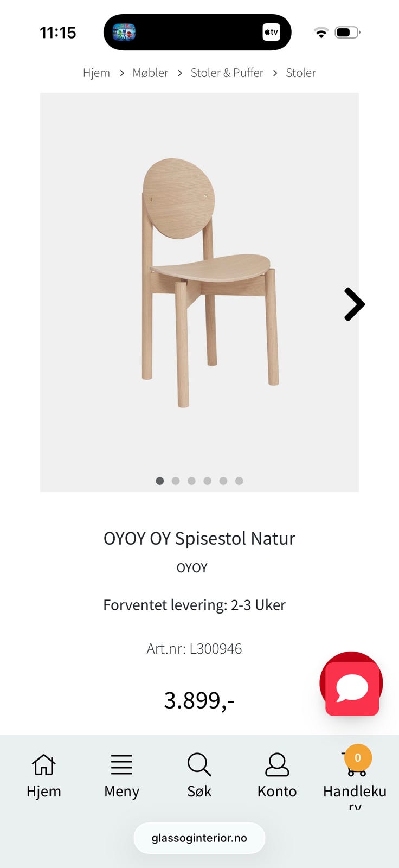Open the Konto person icon
The height and width of the screenshot is (868, 399).
coord(277,765)
